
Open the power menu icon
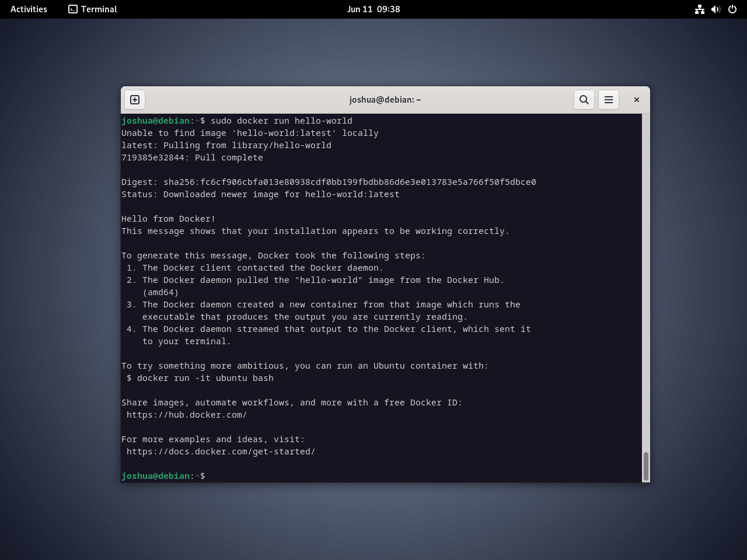(x=732, y=9)
